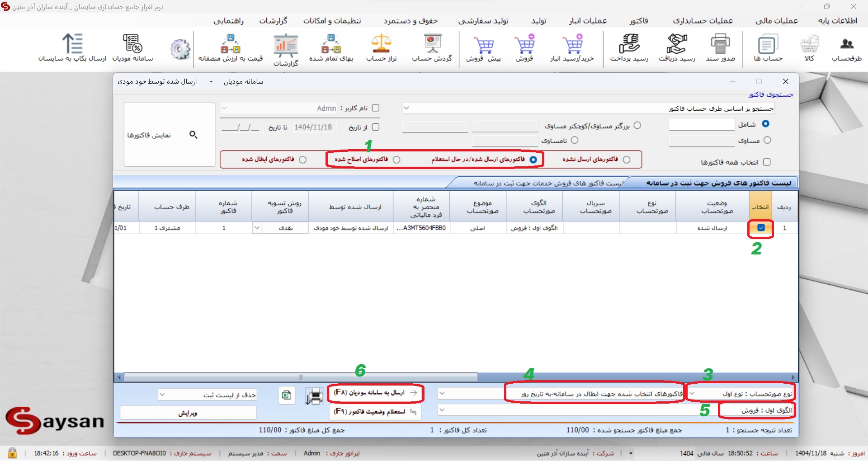Open the عملیات مالی menu
The image size is (868, 461).
pyautogui.click(x=777, y=21)
